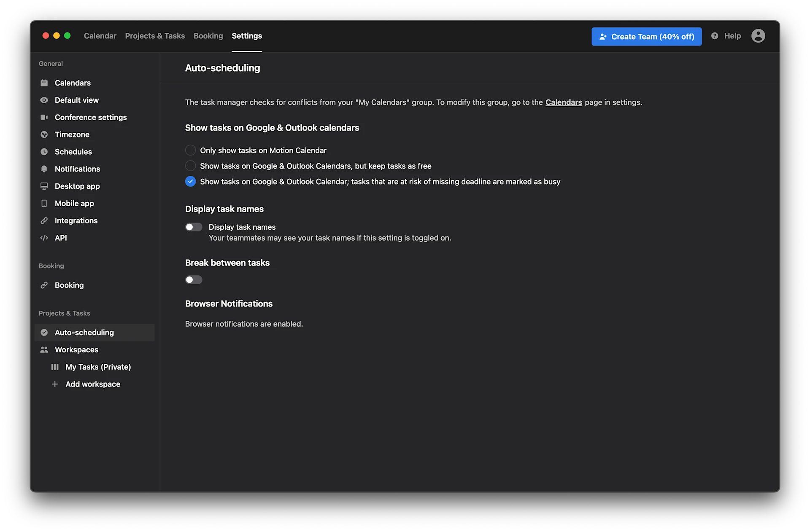Image resolution: width=810 pixels, height=532 pixels.
Task: Click the Help question mark icon
Action: point(715,36)
